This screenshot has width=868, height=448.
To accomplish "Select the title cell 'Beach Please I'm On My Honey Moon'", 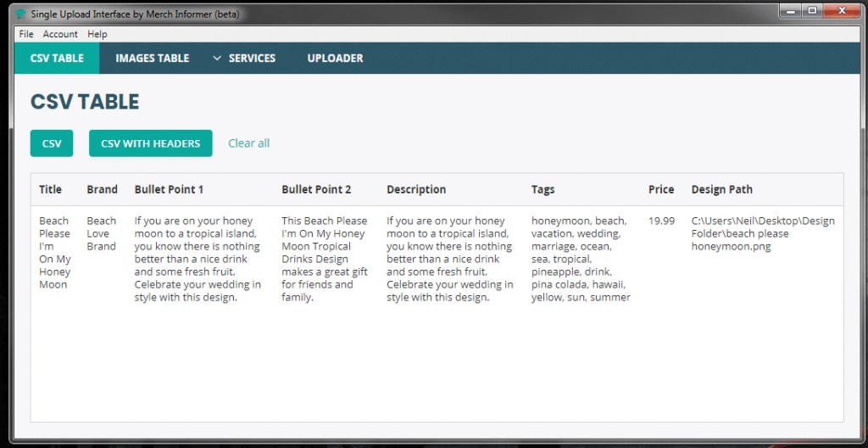I will pyautogui.click(x=55, y=253).
